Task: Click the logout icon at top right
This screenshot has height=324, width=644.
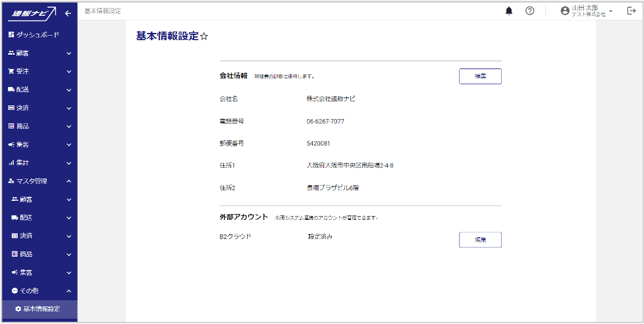Action: click(631, 11)
